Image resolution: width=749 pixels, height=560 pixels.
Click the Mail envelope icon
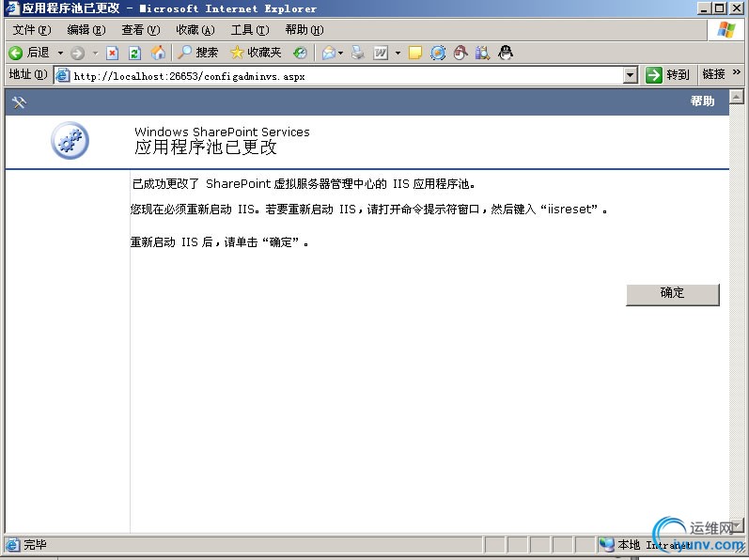329,53
